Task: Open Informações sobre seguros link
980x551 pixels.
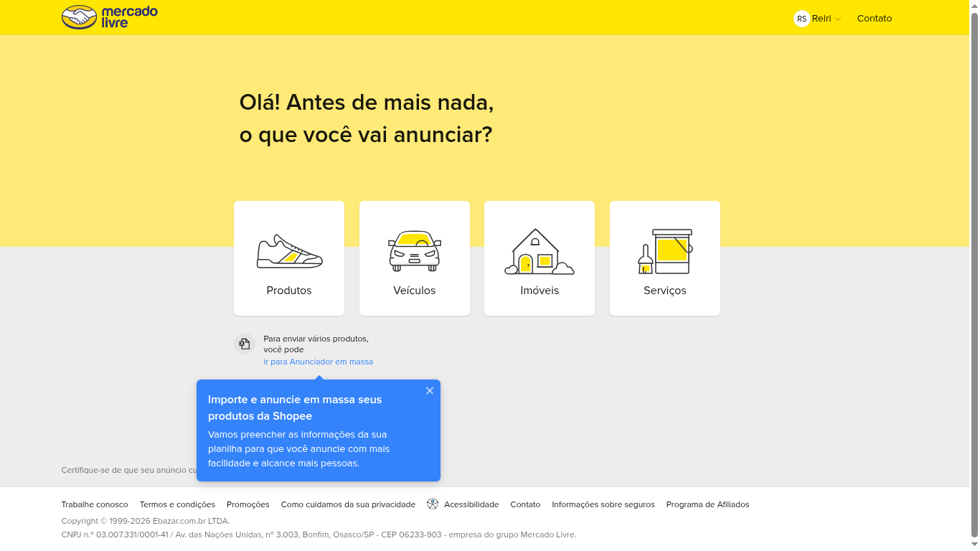Action: coord(603,504)
